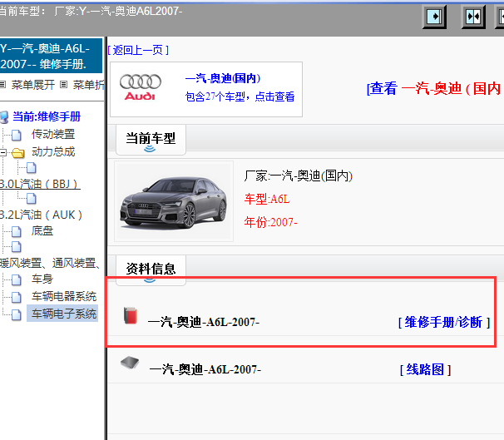Click the Audi four-rings logo

(141, 82)
